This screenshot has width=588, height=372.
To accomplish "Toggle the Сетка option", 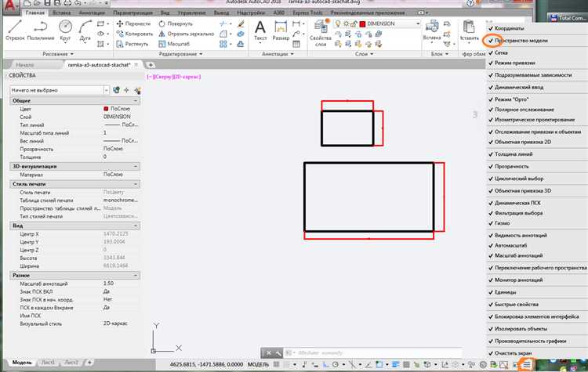I will 501,52.
